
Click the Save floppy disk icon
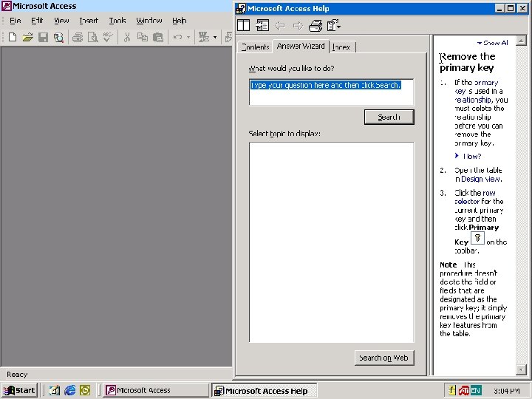tap(43, 37)
